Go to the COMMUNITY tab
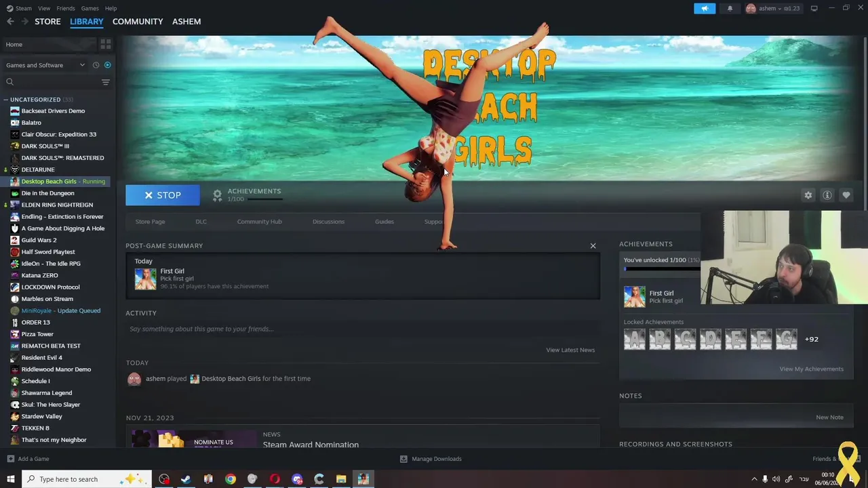The image size is (868, 488). 138,22
